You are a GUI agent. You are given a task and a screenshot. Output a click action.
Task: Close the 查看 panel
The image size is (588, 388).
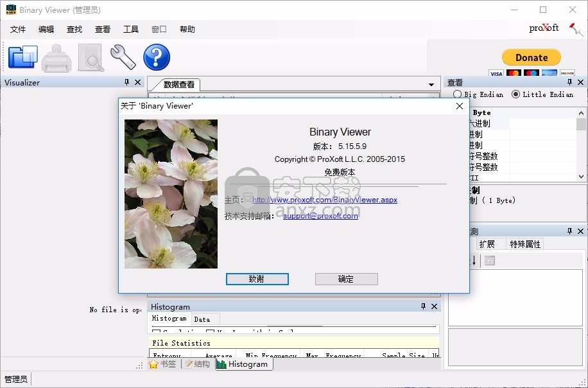[x=580, y=82]
